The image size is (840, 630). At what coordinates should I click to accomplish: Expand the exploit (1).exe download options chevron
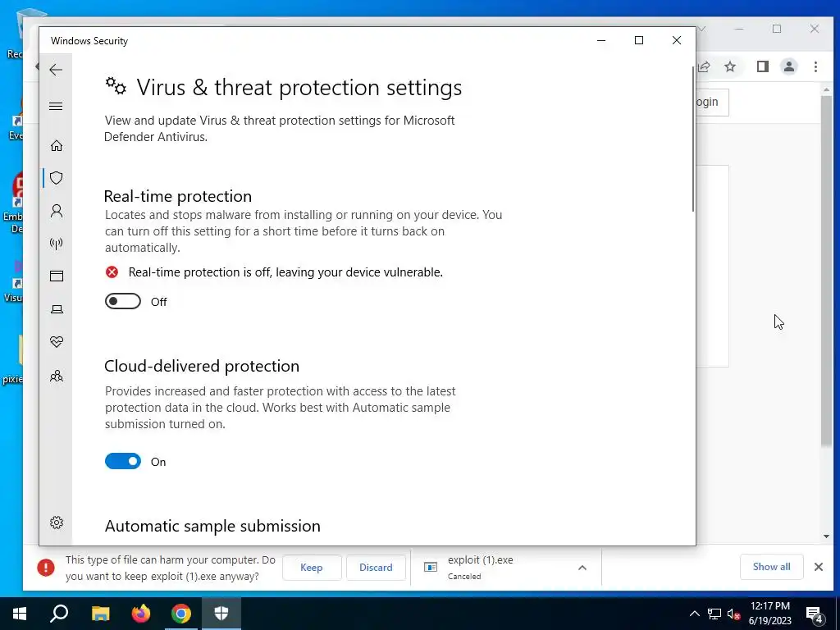point(582,568)
